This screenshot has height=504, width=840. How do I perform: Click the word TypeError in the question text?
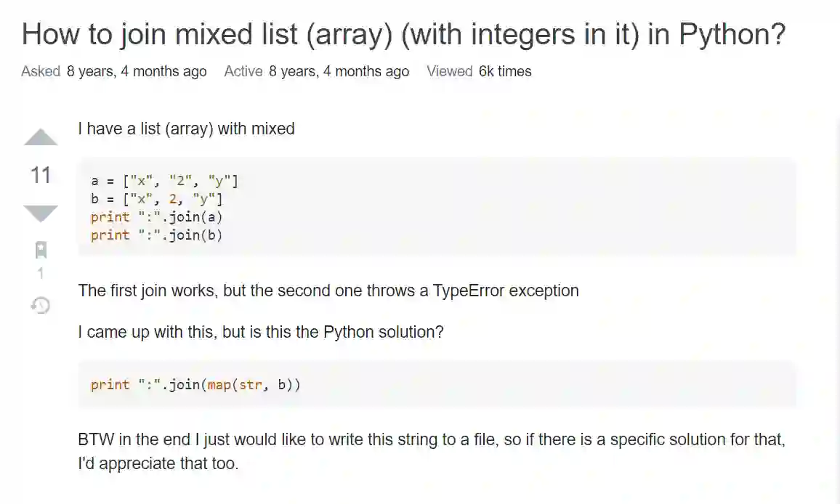468,290
